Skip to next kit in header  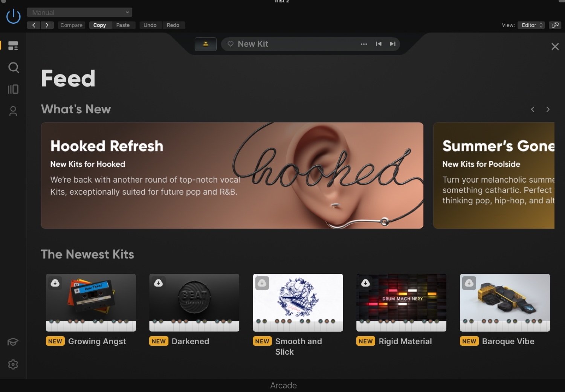point(392,44)
